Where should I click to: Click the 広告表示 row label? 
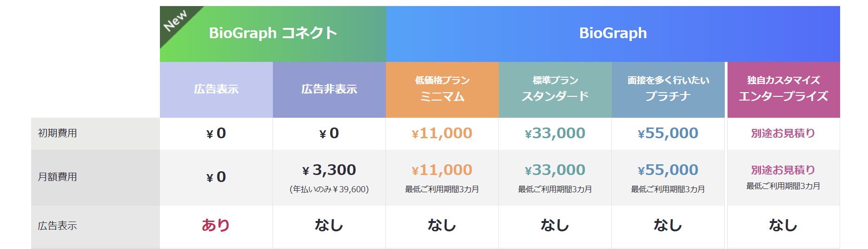(58, 226)
